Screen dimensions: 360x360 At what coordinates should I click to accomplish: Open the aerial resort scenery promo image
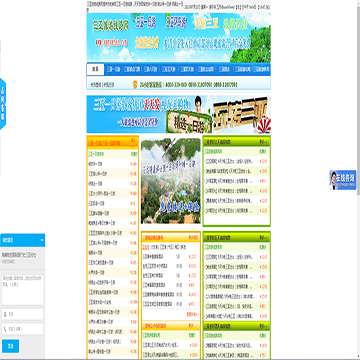171,181
